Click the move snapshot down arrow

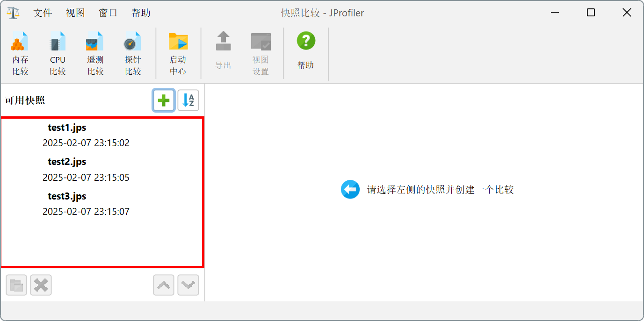click(188, 285)
